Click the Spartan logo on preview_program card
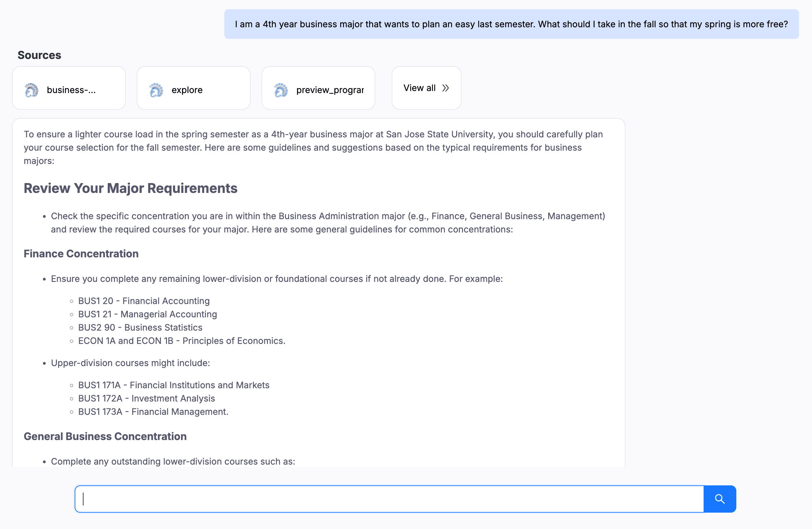812x529 pixels. 281,90
